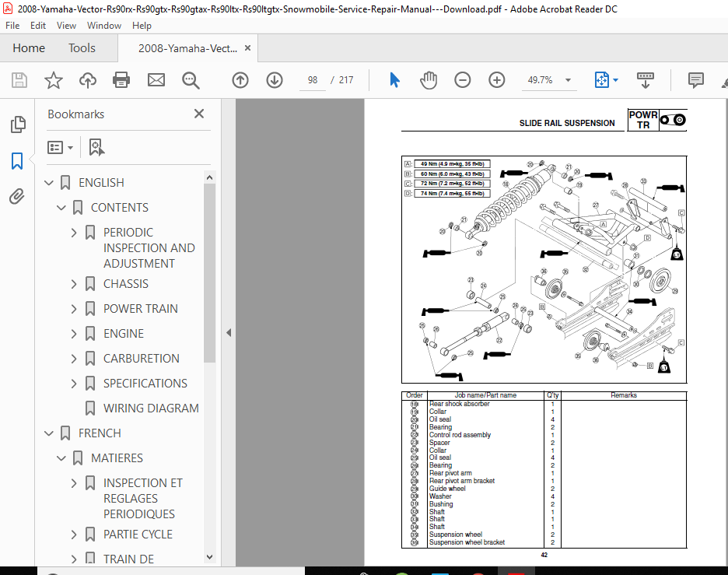
Task: Expand the PARTIE CYCLE bookmark
Action: (x=74, y=535)
